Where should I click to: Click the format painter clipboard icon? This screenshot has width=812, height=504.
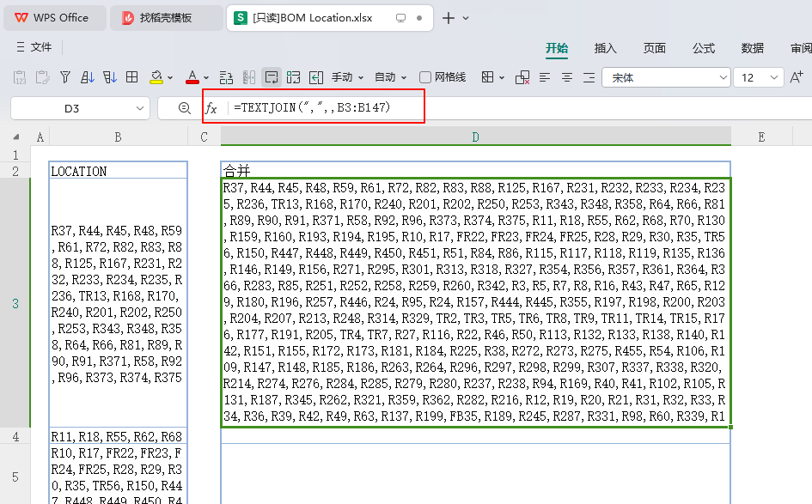pyautogui.click(x=42, y=77)
